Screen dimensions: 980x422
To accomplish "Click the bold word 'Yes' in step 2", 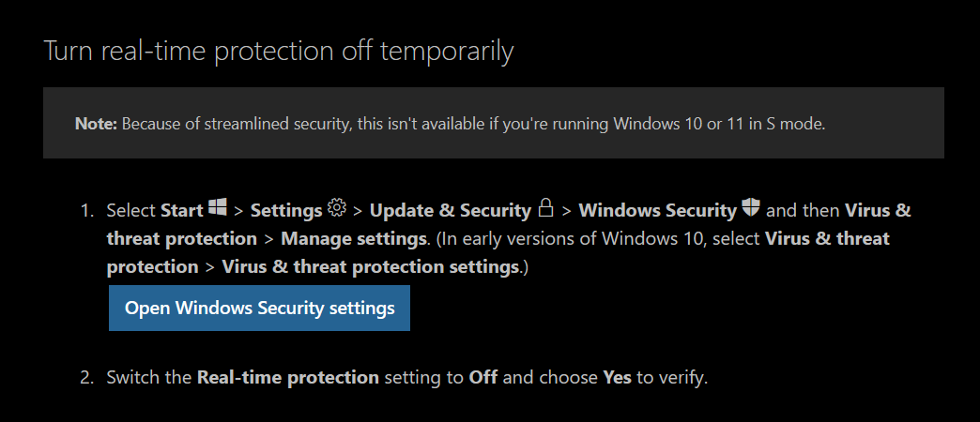I will tap(614, 378).
